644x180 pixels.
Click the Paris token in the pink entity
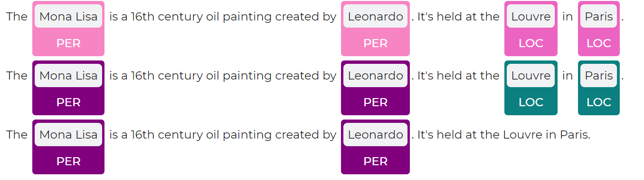pyautogui.click(x=599, y=16)
